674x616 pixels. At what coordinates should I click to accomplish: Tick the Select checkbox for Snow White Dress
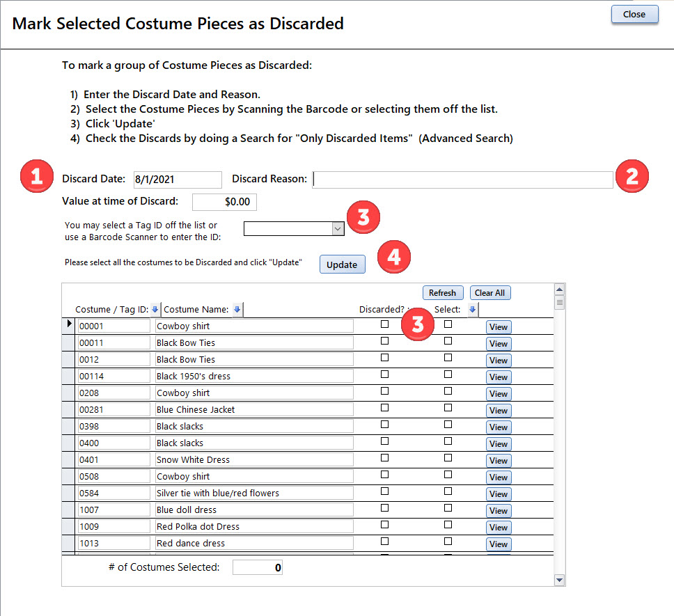click(448, 458)
